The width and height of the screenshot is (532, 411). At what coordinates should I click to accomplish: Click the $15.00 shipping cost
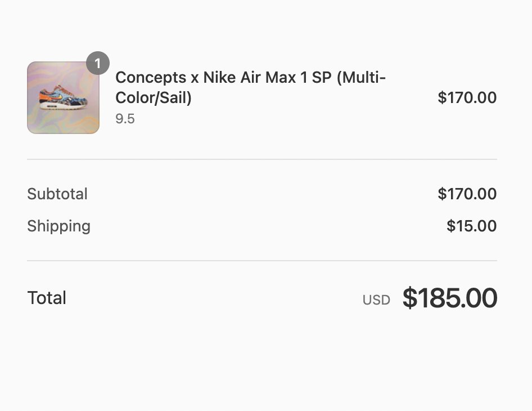(x=472, y=226)
